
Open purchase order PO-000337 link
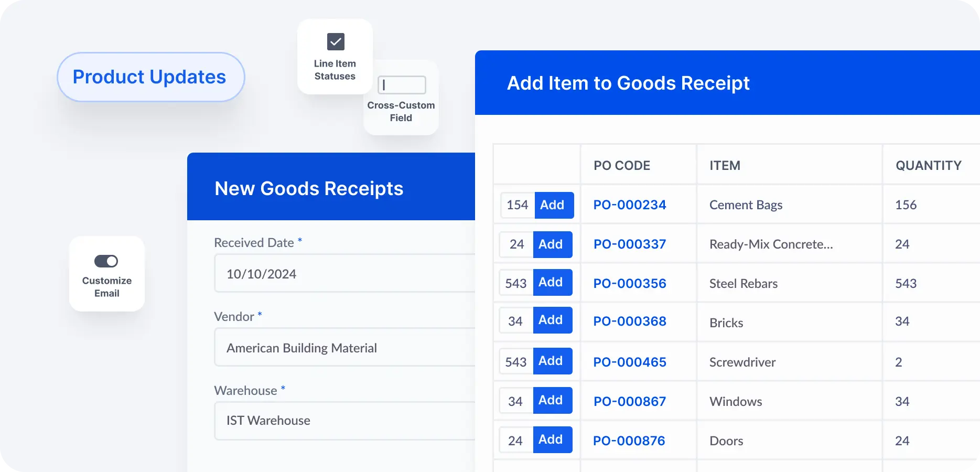pyautogui.click(x=630, y=244)
